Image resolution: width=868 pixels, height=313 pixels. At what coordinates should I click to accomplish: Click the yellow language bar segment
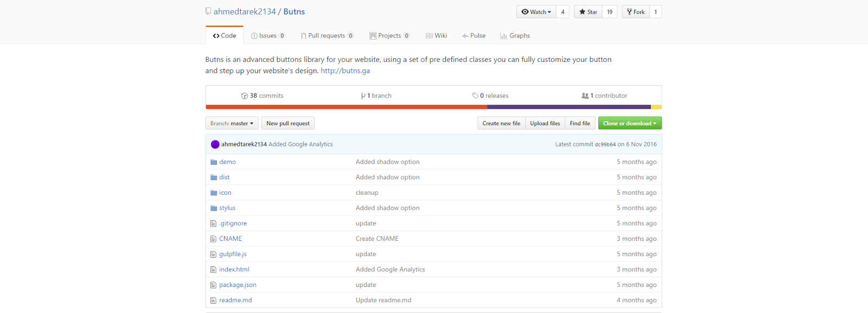[656, 107]
